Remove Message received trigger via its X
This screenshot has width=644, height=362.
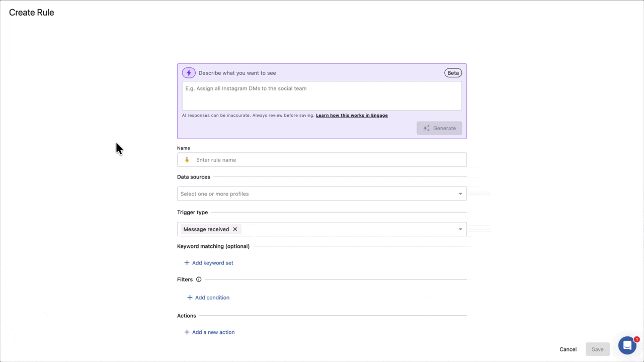[x=234, y=229]
